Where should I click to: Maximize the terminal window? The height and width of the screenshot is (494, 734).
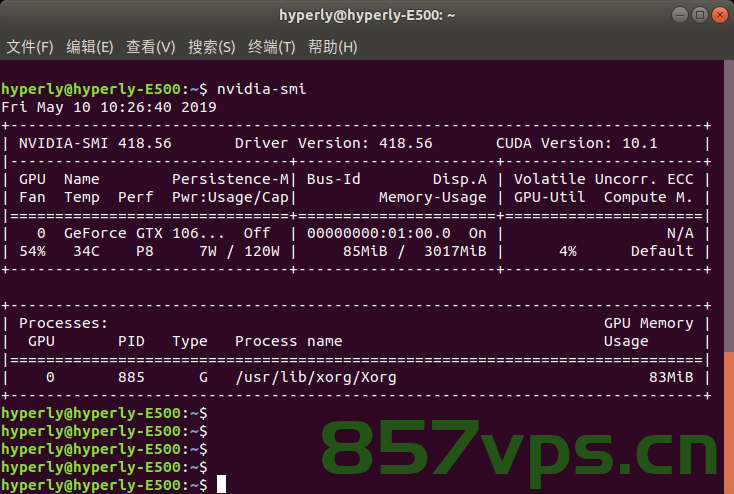click(700, 15)
